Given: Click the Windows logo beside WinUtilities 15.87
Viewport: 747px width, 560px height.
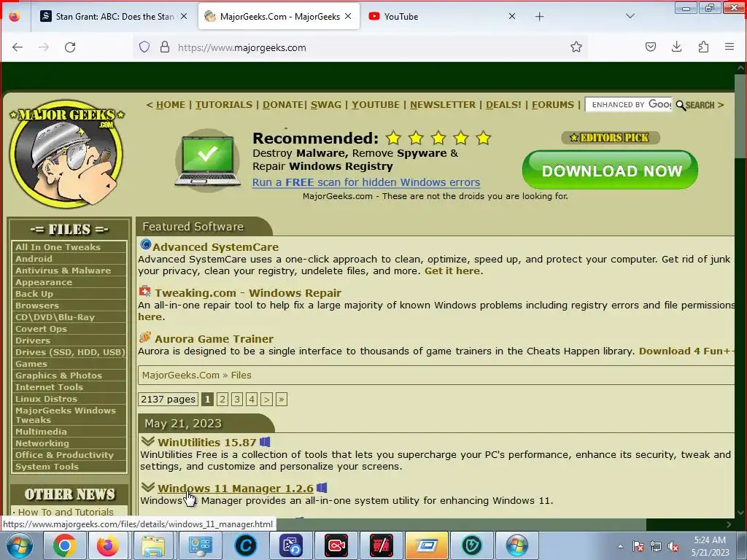Looking at the screenshot, I should tap(266, 442).
